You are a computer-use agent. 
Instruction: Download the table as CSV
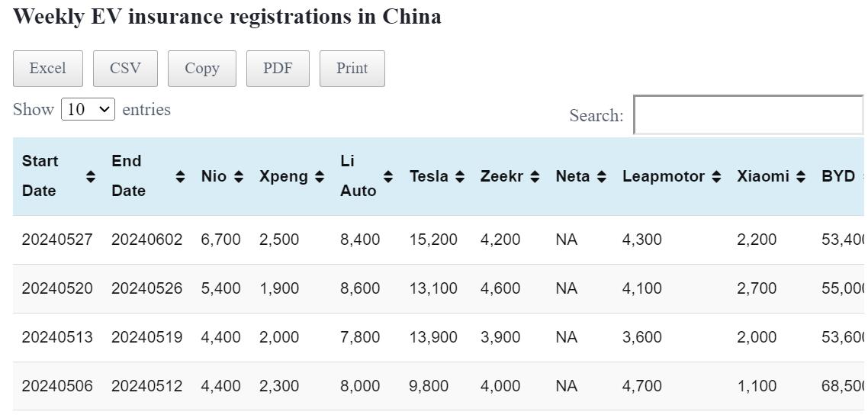tap(125, 69)
